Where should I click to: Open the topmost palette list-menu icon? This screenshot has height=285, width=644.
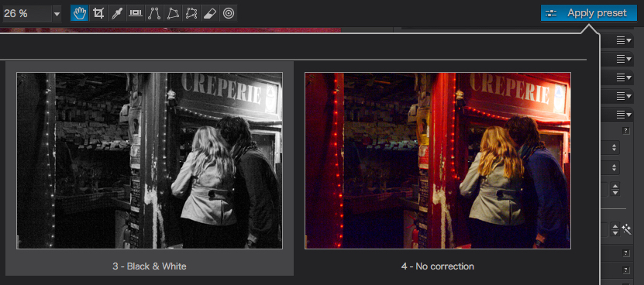tap(624, 40)
